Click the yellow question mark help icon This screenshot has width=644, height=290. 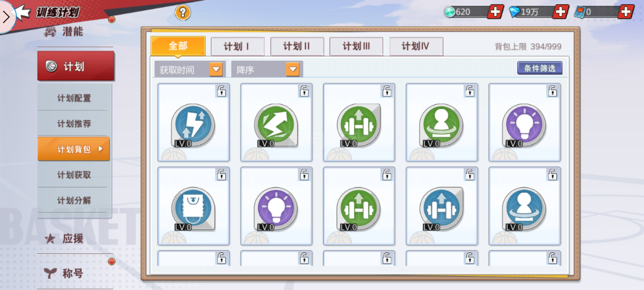(183, 13)
